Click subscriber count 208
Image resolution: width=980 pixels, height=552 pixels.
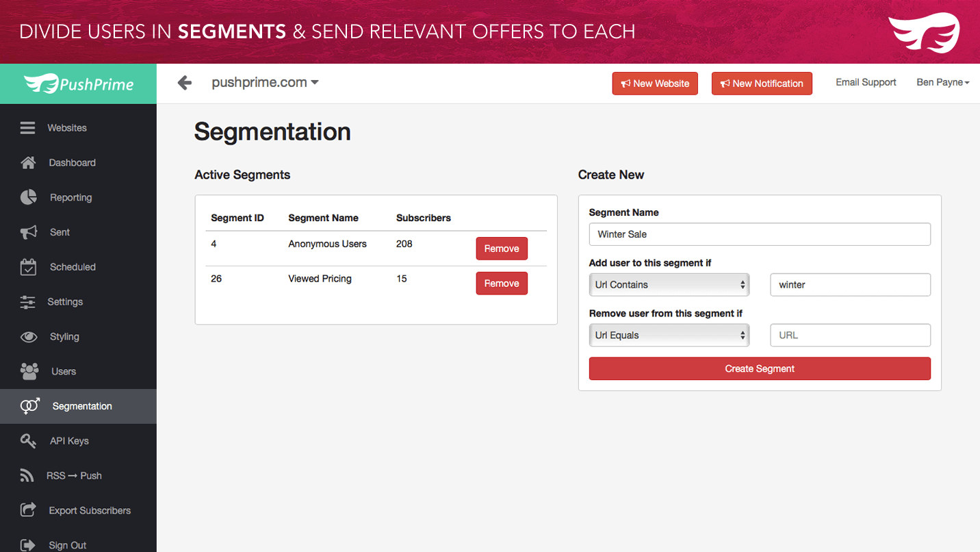point(404,244)
